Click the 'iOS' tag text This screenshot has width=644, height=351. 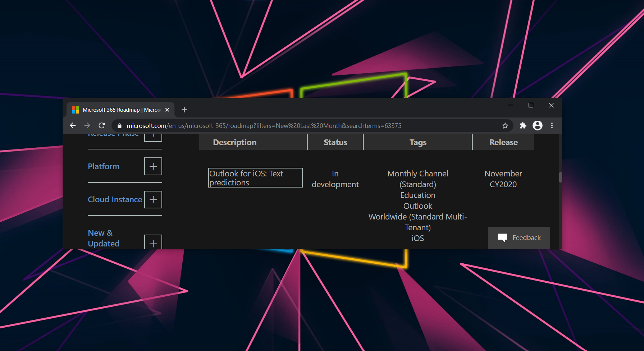point(418,238)
